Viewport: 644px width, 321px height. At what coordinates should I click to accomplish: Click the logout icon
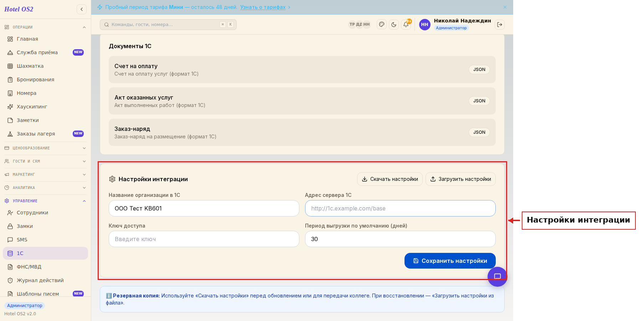click(x=500, y=25)
